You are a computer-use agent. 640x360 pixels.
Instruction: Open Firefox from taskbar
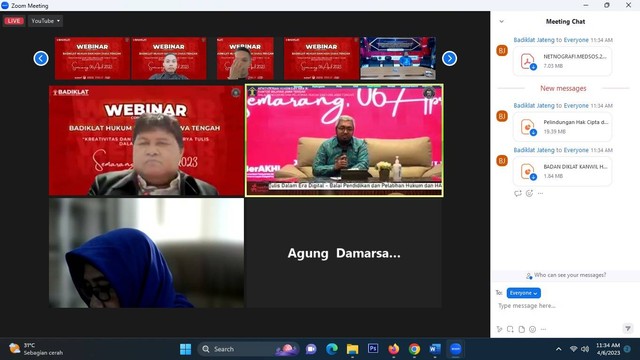(393, 349)
